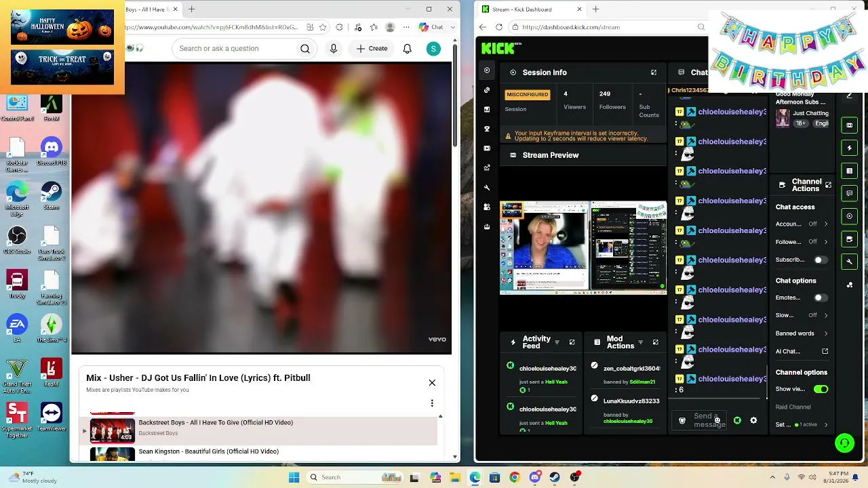Viewport: 868px width, 488px height.
Task: Open the mix playlist three-dot menu
Action: pyautogui.click(x=432, y=403)
